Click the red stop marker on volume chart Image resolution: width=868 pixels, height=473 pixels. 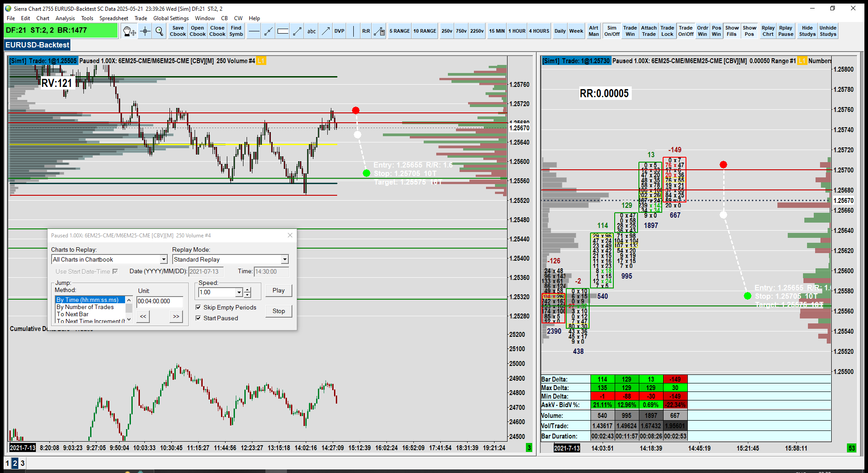point(356,110)
